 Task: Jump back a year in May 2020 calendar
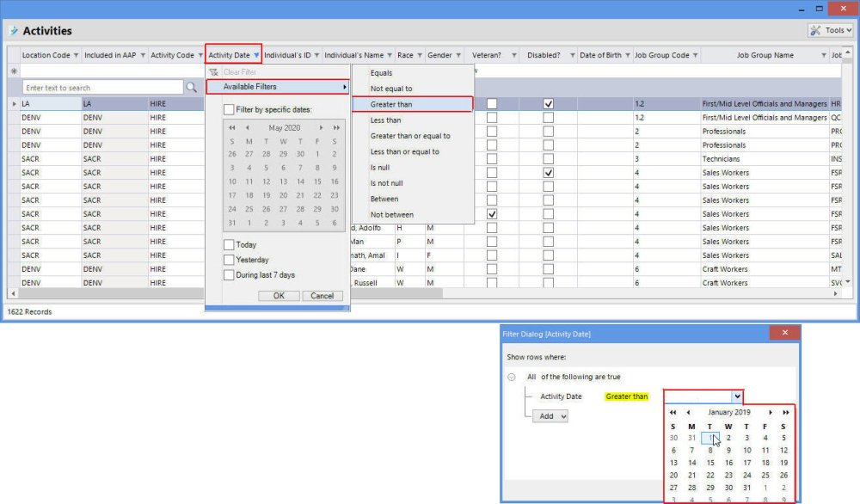click(x=232, y=128)
